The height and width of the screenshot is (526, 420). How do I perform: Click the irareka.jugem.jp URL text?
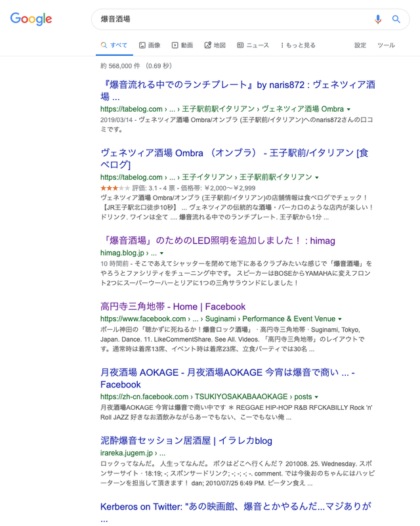pyautogui.click(x=133, y=453)
